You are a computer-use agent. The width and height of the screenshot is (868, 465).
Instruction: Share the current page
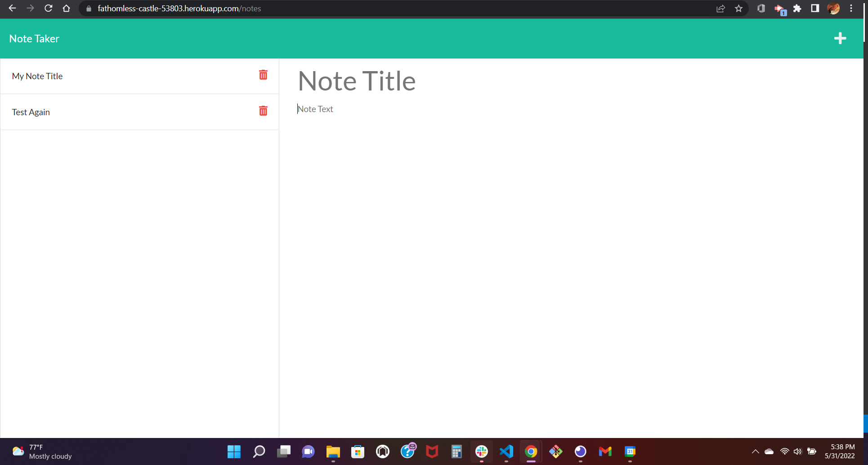[x=721, y=8]
